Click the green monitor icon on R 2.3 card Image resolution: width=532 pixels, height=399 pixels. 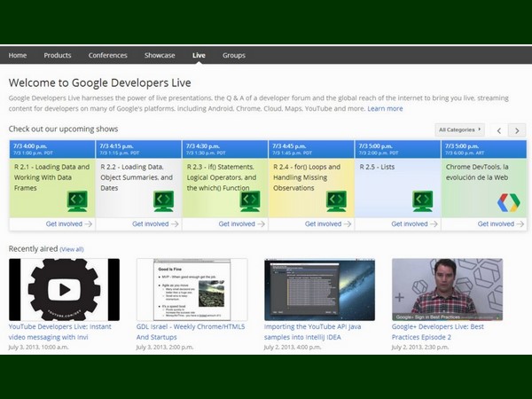click(x=251, y=201)
